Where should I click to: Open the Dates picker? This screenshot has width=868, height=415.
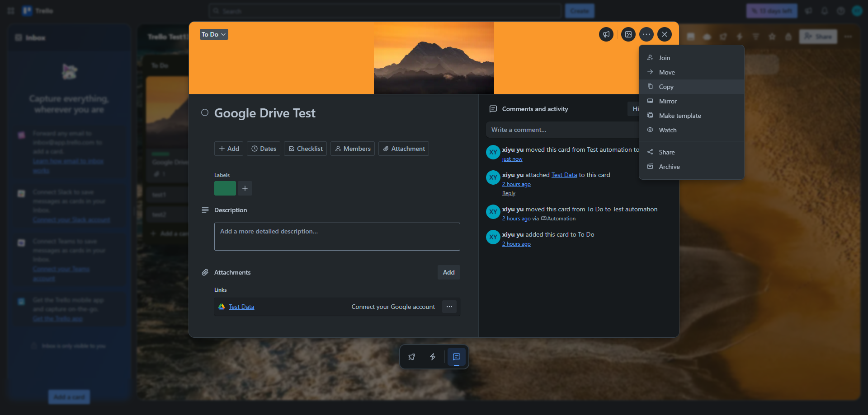pos(264,149)
